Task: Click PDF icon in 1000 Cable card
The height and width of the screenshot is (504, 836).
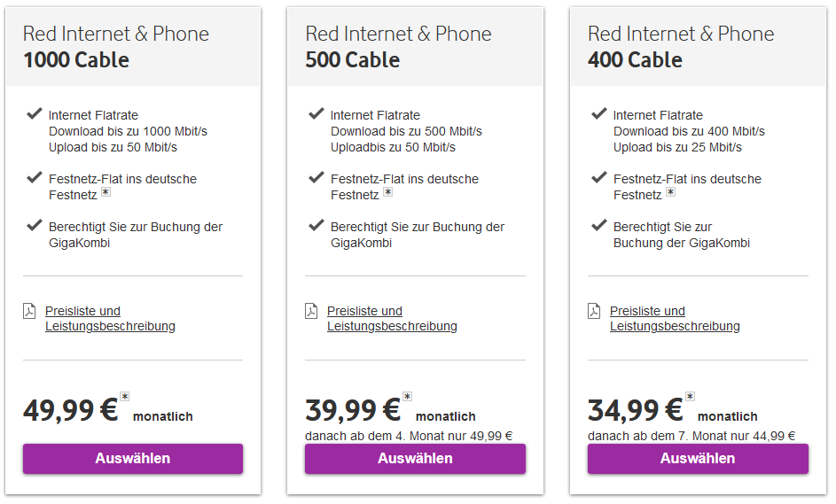Action: 29,311
